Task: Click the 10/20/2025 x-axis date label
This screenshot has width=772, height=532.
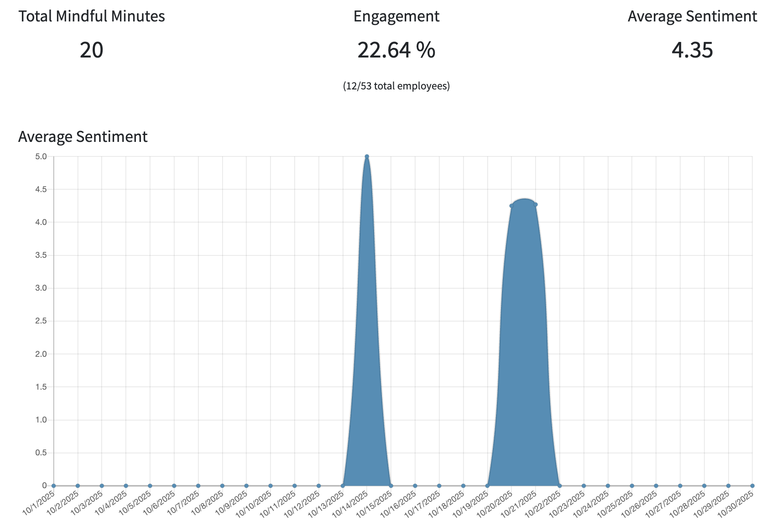Action: tap(495, 504)
